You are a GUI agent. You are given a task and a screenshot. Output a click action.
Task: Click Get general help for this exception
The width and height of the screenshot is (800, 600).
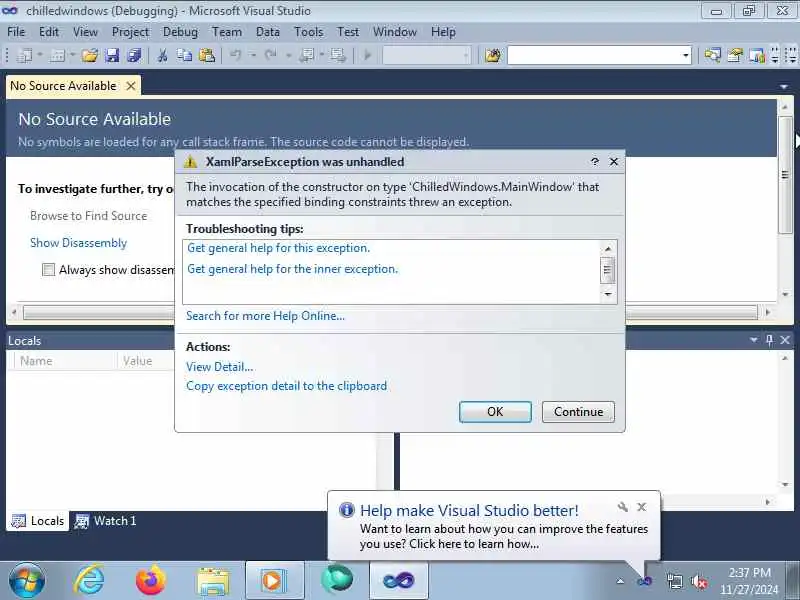pos(279,248)
